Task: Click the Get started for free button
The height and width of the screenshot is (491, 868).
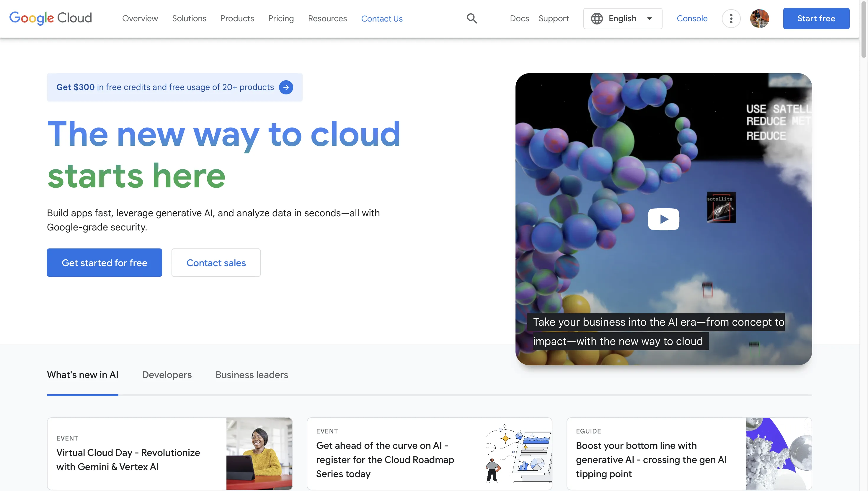Action: click(x=104, y=262)
